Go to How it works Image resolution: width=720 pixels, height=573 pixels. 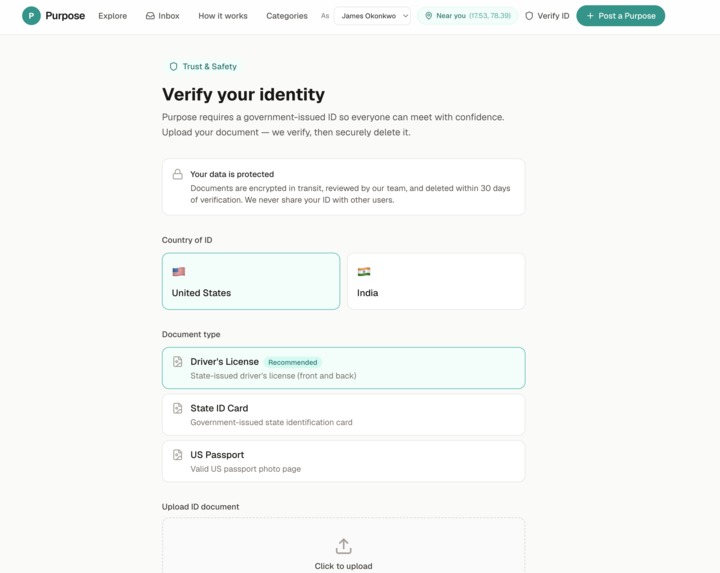click(x=223, y=16)
